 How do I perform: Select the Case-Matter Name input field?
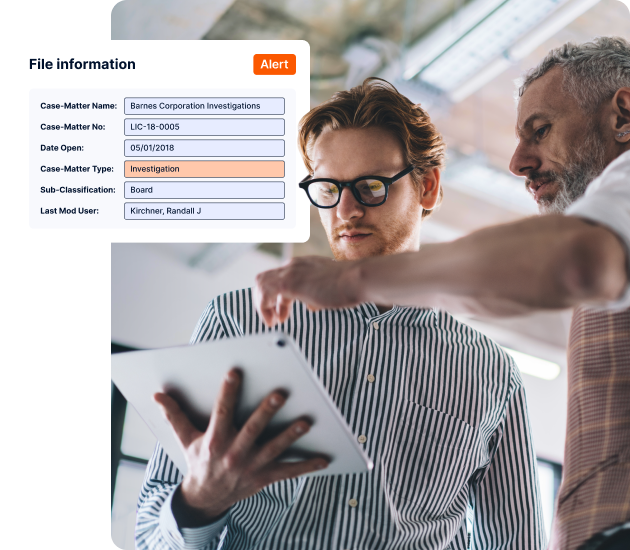[x=204, y=106]
